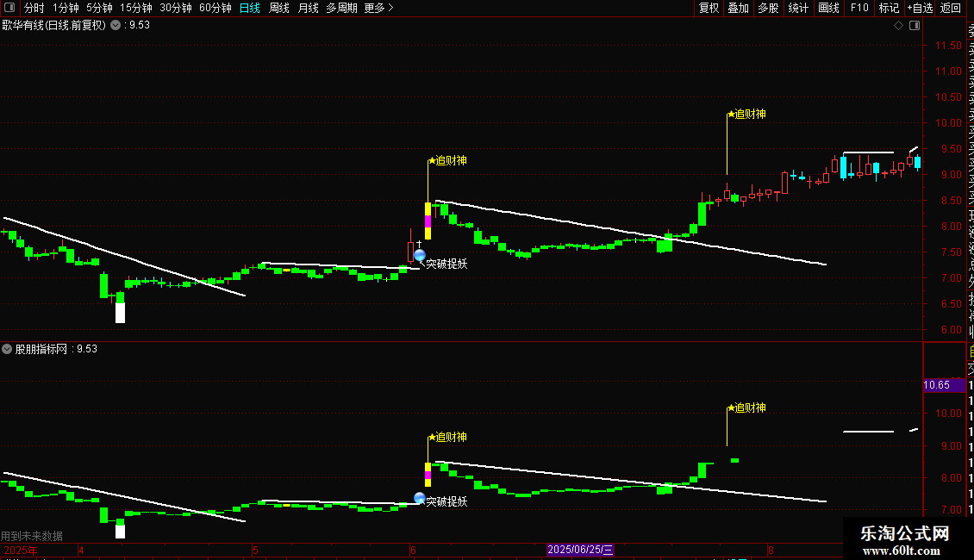Open the 多股 multi-stock view

[x=768, y=8]
